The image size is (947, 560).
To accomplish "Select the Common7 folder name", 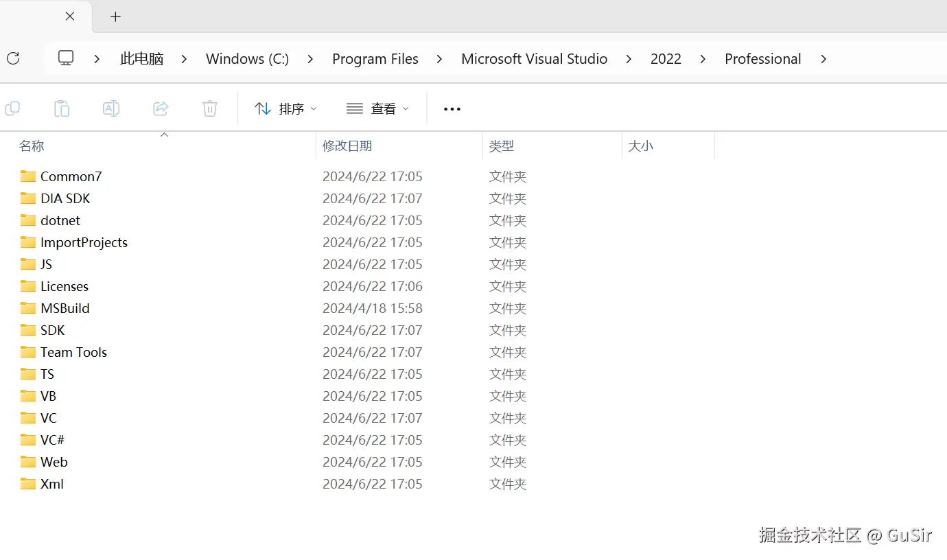I will pos(71,176).
